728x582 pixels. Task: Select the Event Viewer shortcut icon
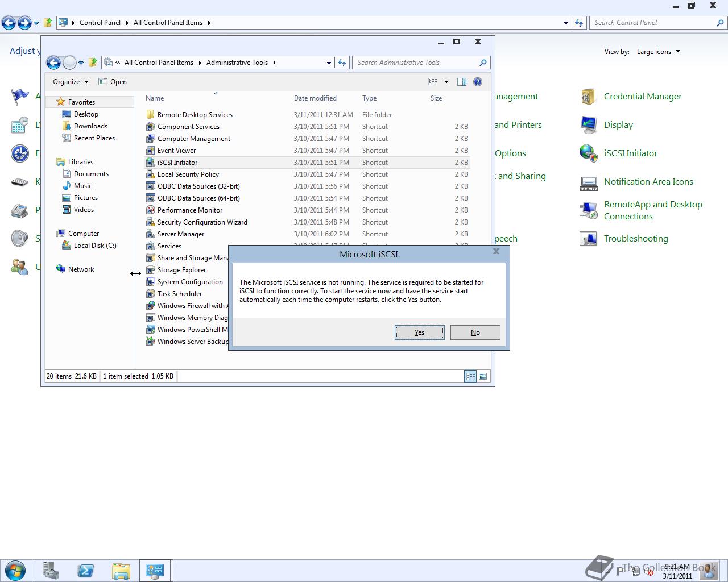click(150, 151)
